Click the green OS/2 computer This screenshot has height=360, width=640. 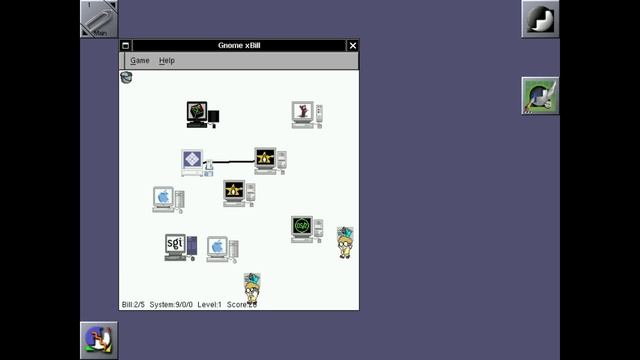(x=307, y=229)
